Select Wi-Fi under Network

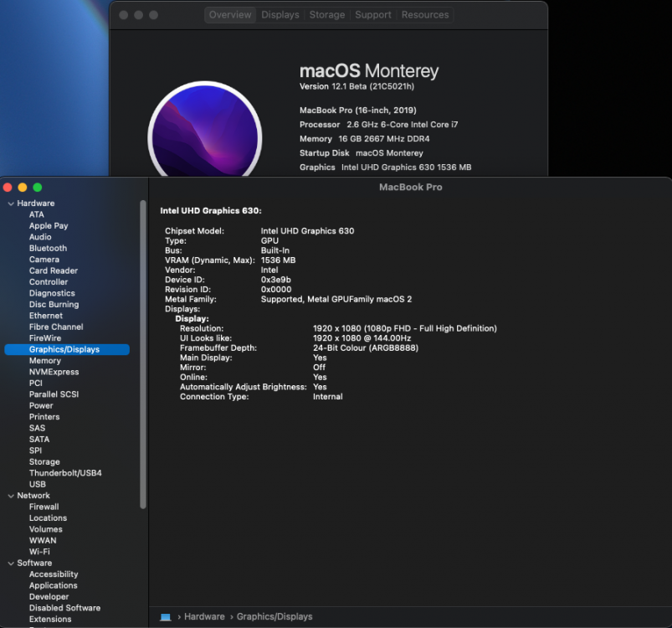tap(39, 552)
